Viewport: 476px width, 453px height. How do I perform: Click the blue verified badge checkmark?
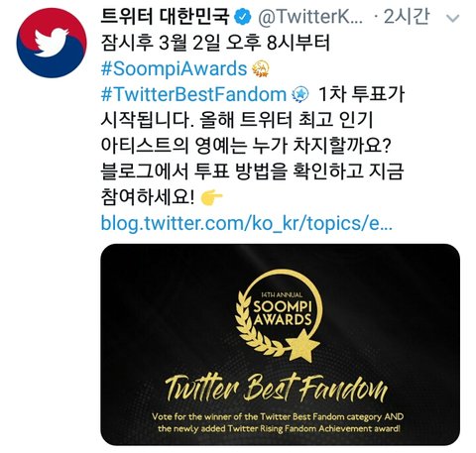(x=243, y=17)
